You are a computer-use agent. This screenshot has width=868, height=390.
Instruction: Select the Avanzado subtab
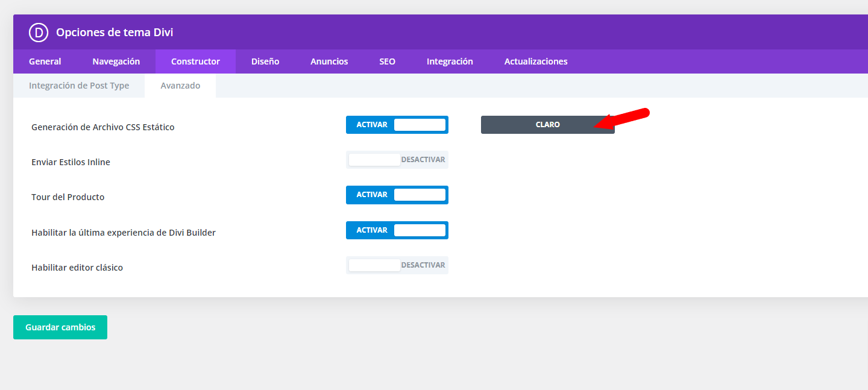[x=180, y=86]
